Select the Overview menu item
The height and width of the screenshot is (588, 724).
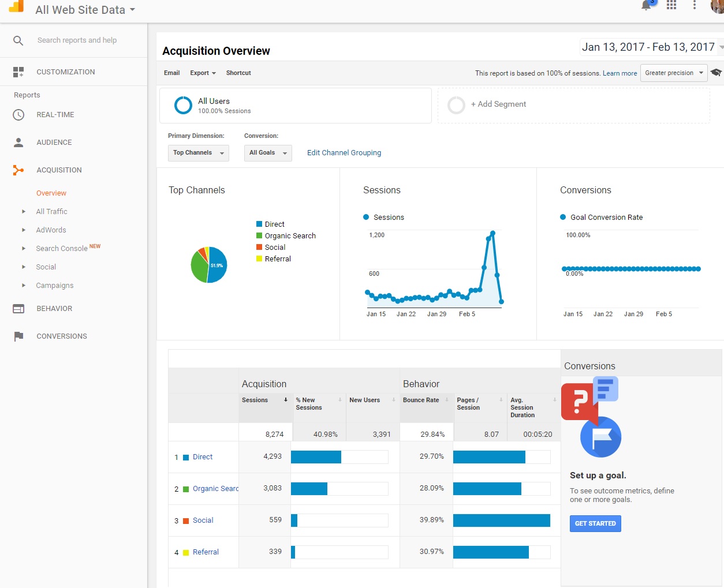[x=51, y=193]
